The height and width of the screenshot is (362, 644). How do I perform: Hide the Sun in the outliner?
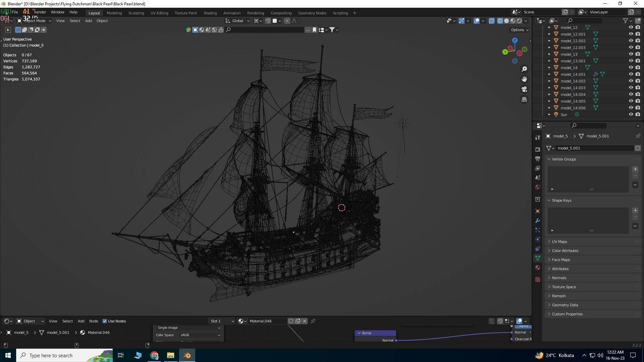[631, 115]
